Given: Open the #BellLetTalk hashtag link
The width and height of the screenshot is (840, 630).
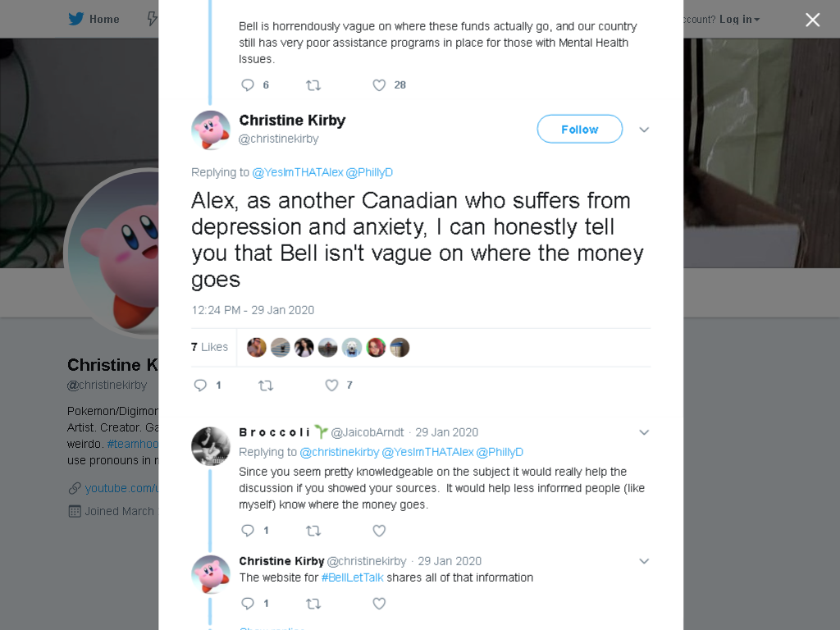Looking at the screenshot, I should pyautogui.click(x=353, y=577).
